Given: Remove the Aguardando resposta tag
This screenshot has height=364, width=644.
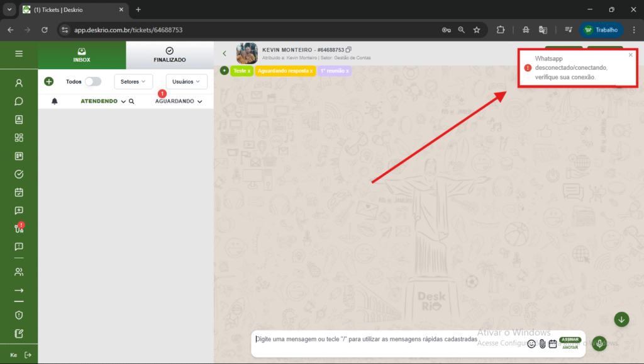Looking at the screenshot, I should tap(311, 71).
